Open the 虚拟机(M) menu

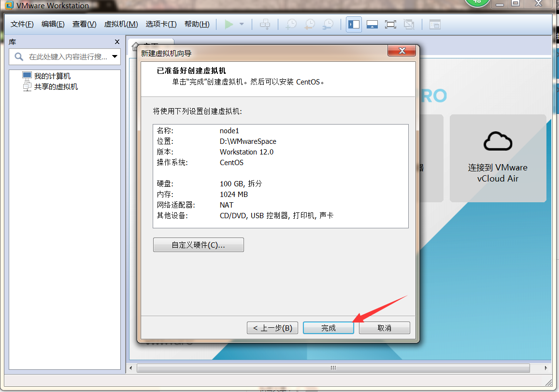(121, 24)
